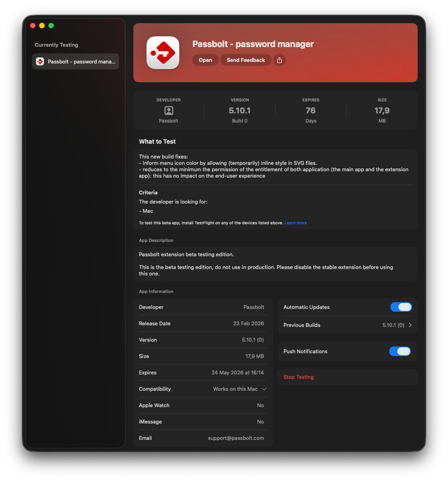Click the Works on this Mac text
This screenshot has height=481, width=448.
(x=235, y=389)
